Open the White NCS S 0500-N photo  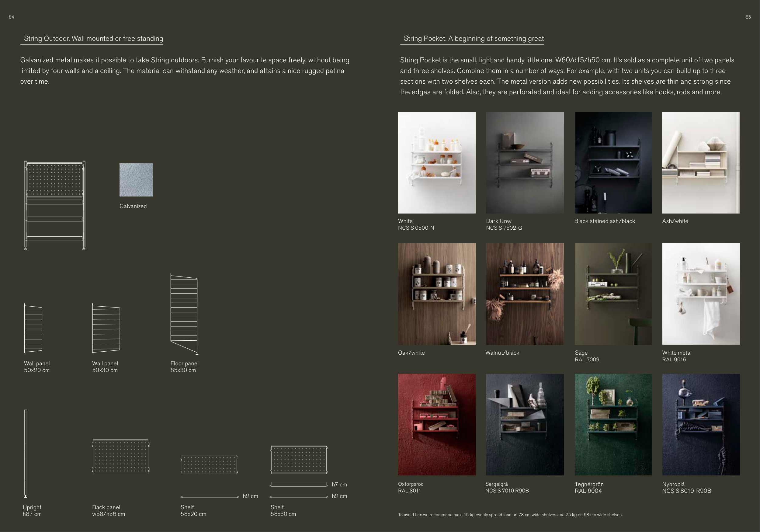[x=437, y=162]
